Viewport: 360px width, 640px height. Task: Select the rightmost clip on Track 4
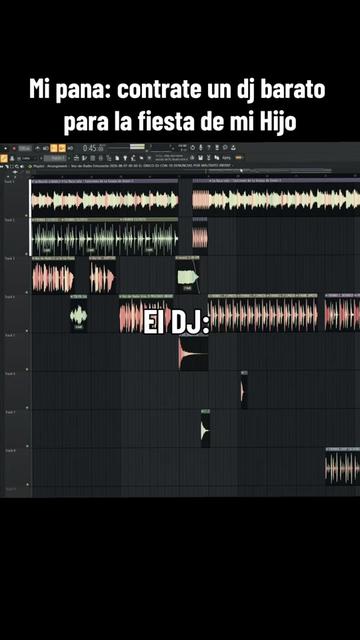click(x=342, y=314)
